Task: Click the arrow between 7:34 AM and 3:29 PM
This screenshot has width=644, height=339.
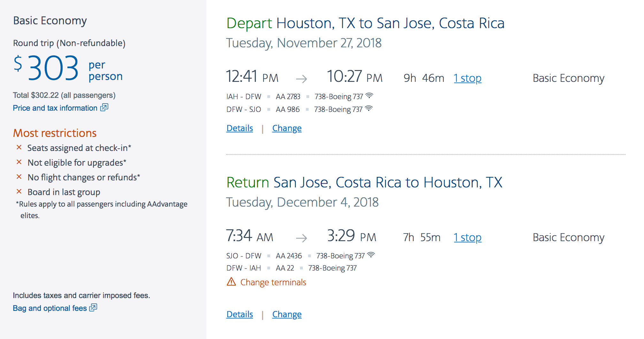Action: pos(302,238)
